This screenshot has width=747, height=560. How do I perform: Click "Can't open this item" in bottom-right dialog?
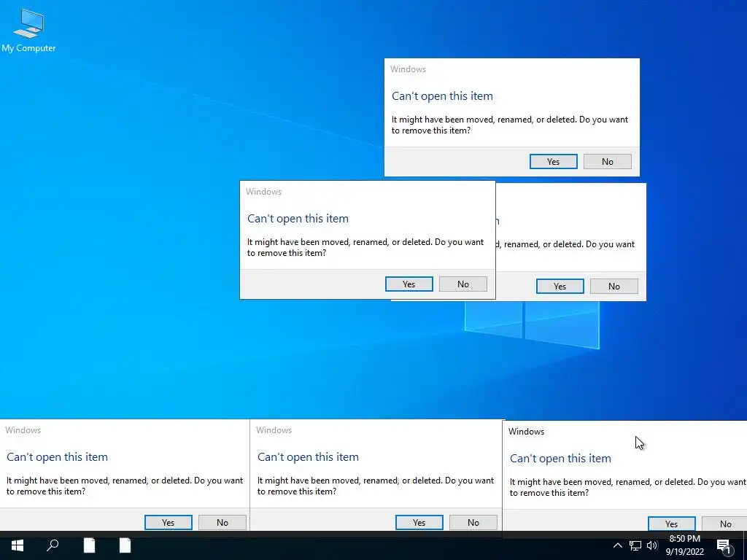pos(560,459)
